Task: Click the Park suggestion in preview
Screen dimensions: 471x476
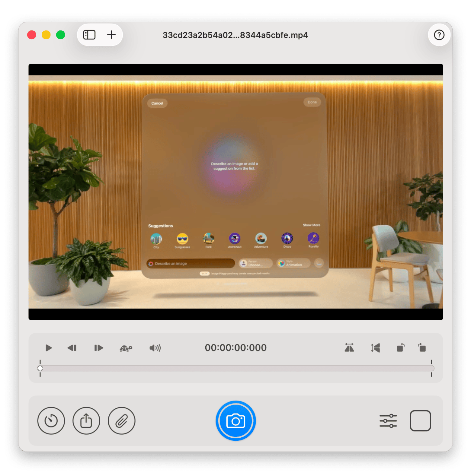Action: coord(208,240)
